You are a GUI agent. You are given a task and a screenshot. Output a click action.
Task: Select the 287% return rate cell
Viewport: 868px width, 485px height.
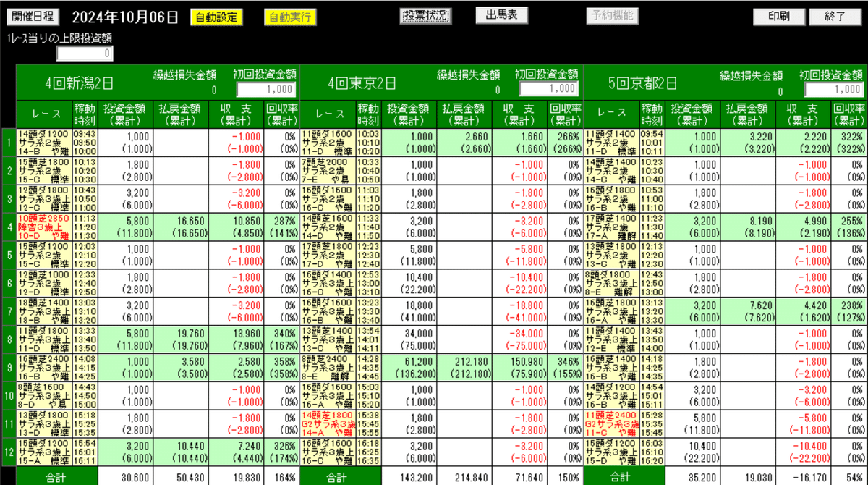[x=281, y=227]
